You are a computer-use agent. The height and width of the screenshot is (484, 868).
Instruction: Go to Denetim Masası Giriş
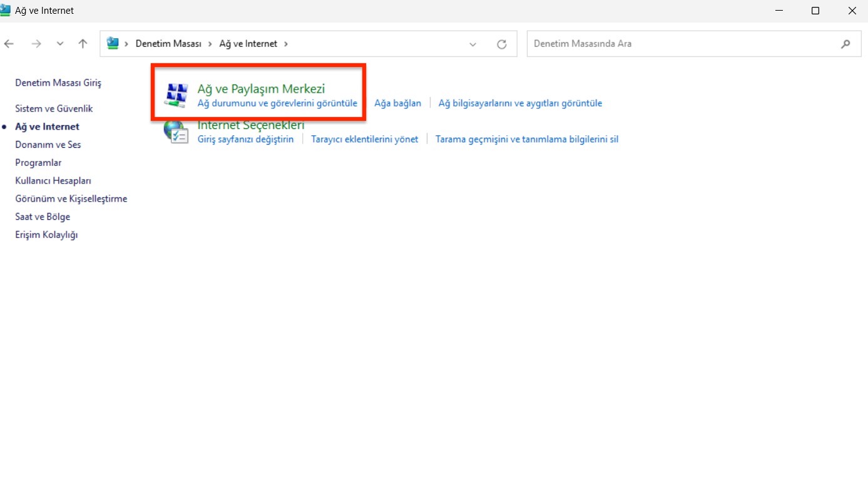point(58,83)
